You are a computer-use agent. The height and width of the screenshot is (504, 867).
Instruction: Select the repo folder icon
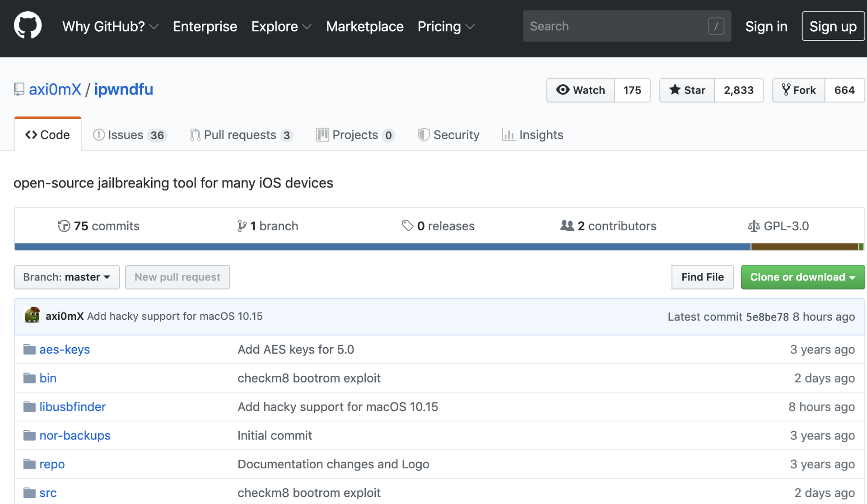pyautogui.click(x=30, y=464)
